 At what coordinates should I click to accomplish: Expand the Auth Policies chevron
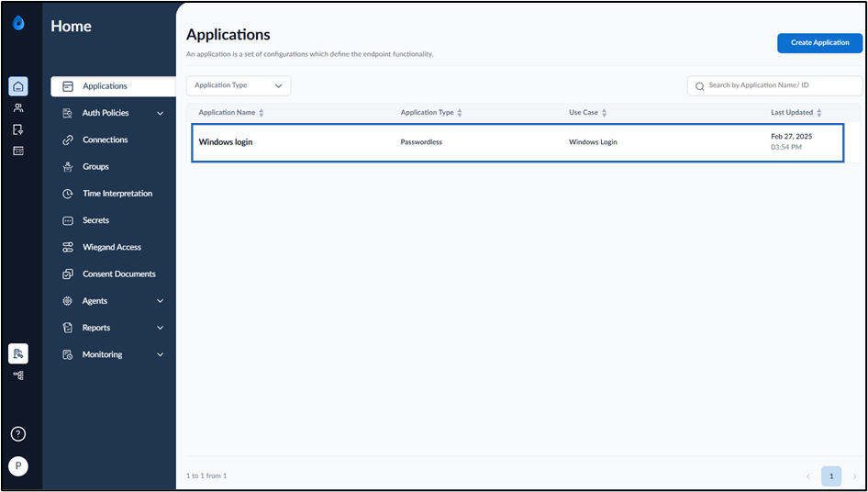(161, 114)
